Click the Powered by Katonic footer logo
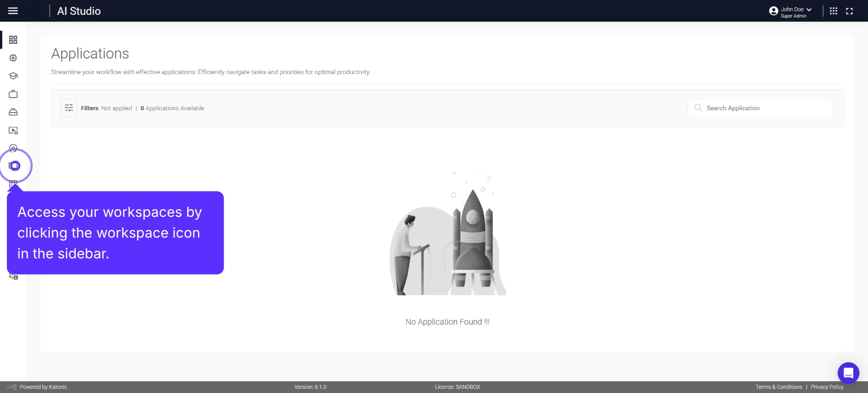868x393 pixels. (37, 387)
